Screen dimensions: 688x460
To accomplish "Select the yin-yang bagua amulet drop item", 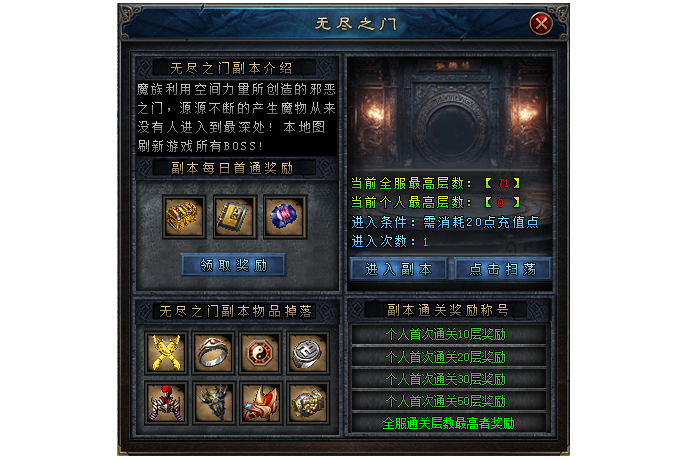I will [260, 353].
